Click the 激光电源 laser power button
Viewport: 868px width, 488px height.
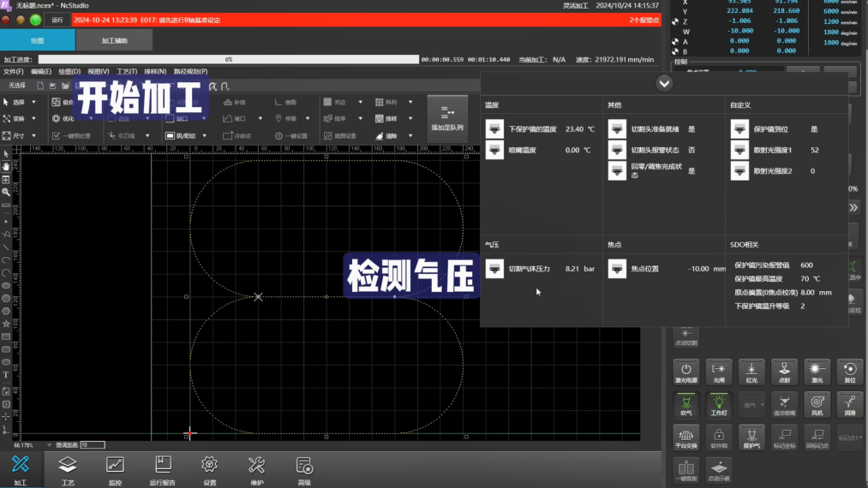[686, 371]
